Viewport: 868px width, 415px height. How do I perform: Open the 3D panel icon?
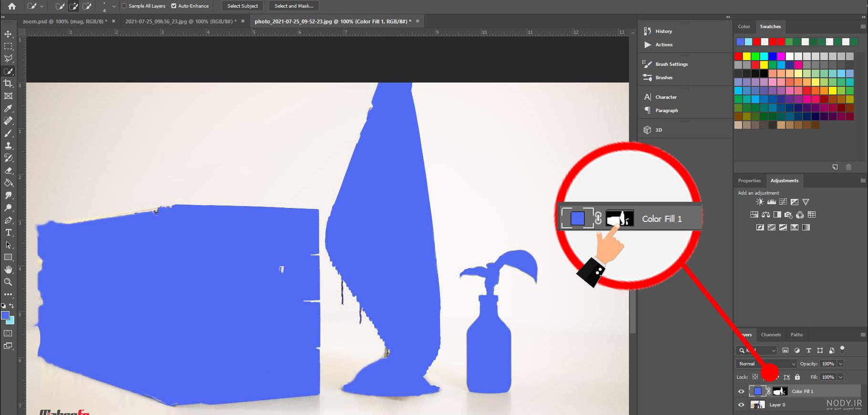tap(648, 130)
